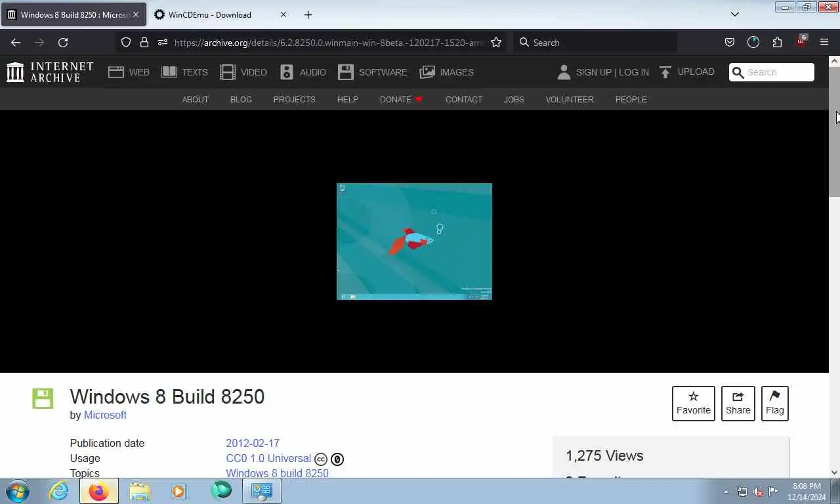This screenshot has width=840, height=504.
Task: Close the Windows 8 Build 8250 tab
Action: 136,14
